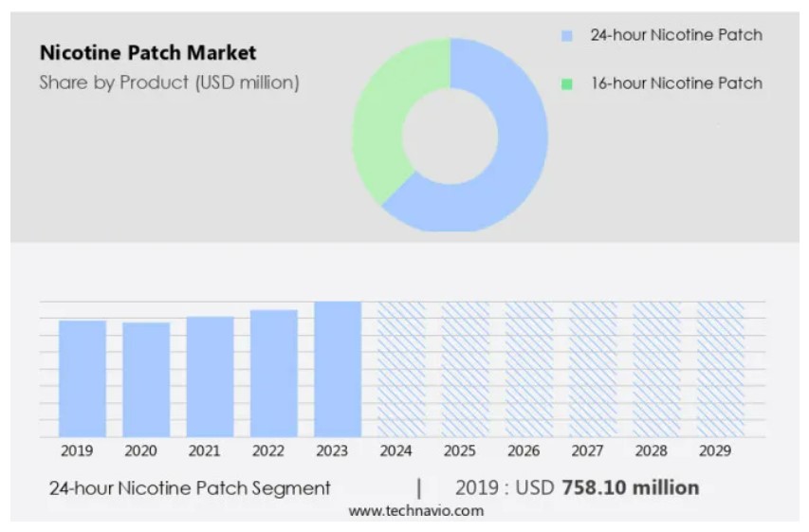
Task: Click the 2021 solid bar
Action: 210,376
